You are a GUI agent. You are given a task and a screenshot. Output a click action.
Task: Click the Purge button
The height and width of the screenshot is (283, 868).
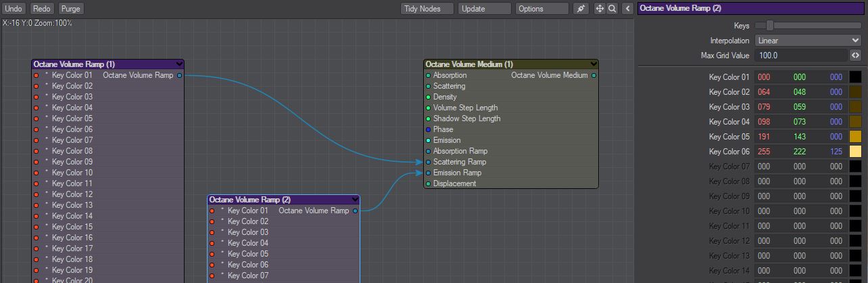70,9
